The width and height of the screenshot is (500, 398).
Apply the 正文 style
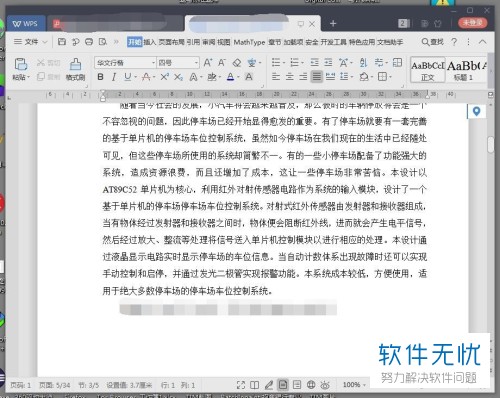(428, 70)
